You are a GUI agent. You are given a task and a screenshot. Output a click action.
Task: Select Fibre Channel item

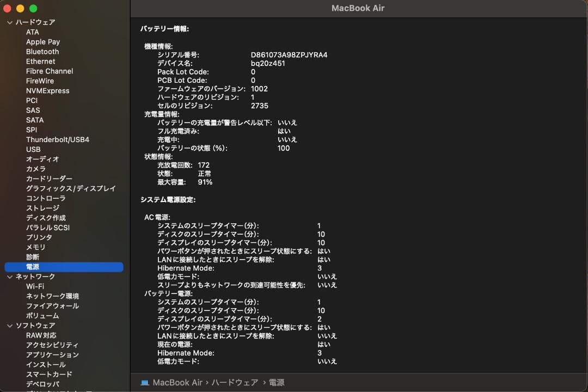coord(50,71)
